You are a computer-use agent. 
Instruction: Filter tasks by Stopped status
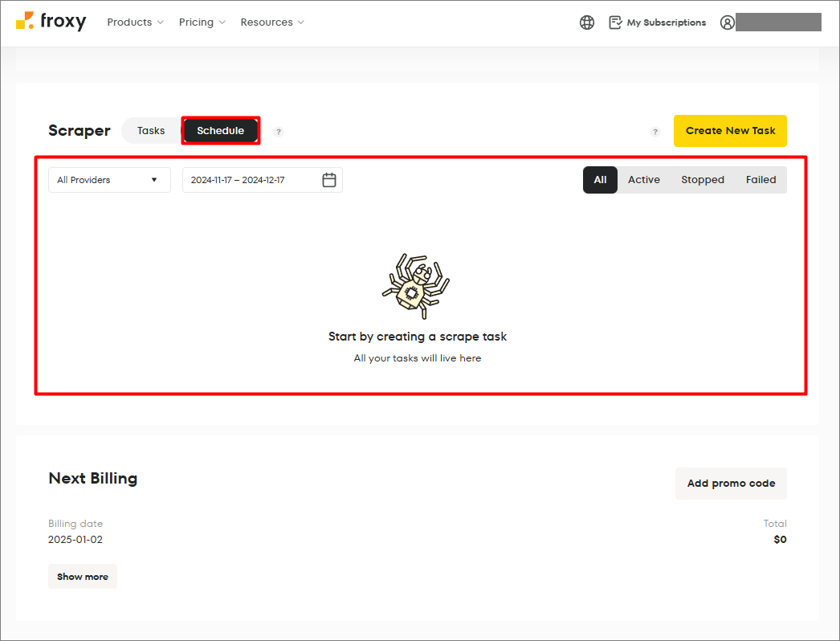[x=703, y=180]
